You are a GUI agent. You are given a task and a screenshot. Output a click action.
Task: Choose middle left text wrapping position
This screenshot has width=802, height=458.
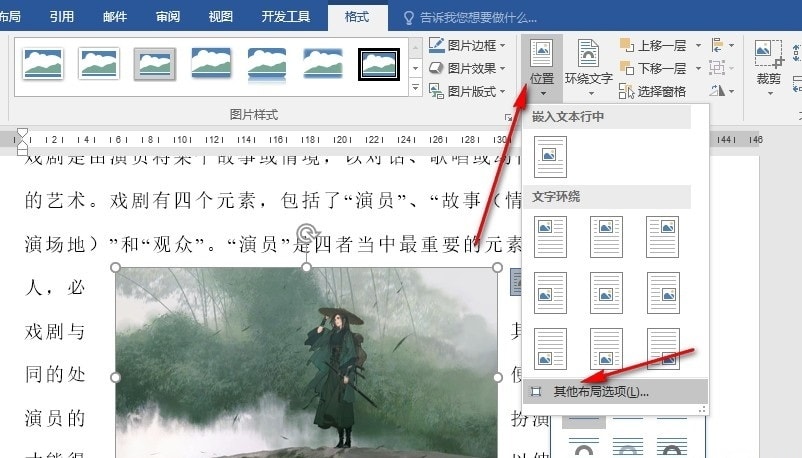(x=550, y=293)
